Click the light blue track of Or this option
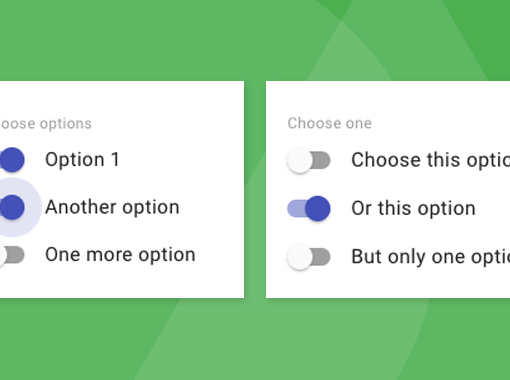The height and width of the screenshot is (380, 510). pyautogui.click(x=296, y=208)
